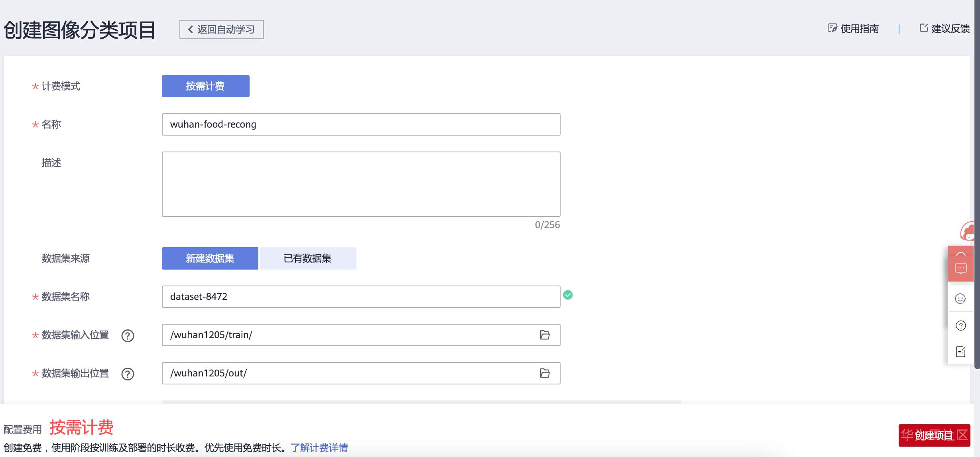980x457 pixels.
Task: Click 了解计费详情 billing details link
Action: click(x=319, y=448)
